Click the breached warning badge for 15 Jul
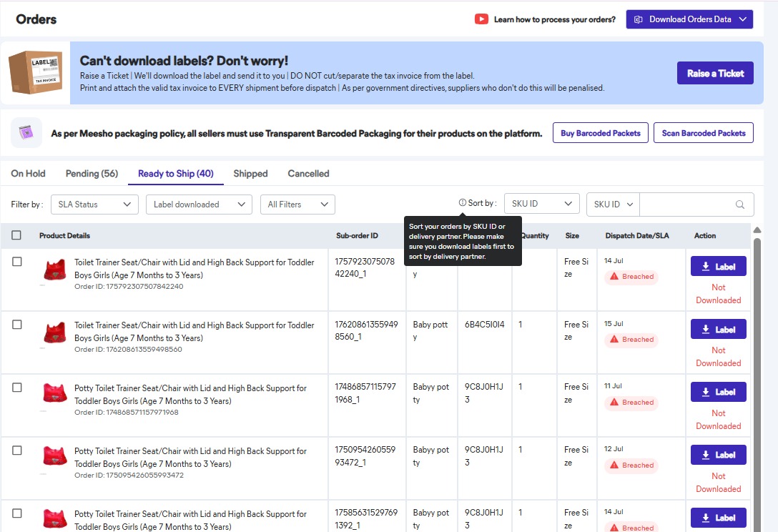The image size is (778, 532). 631,340
